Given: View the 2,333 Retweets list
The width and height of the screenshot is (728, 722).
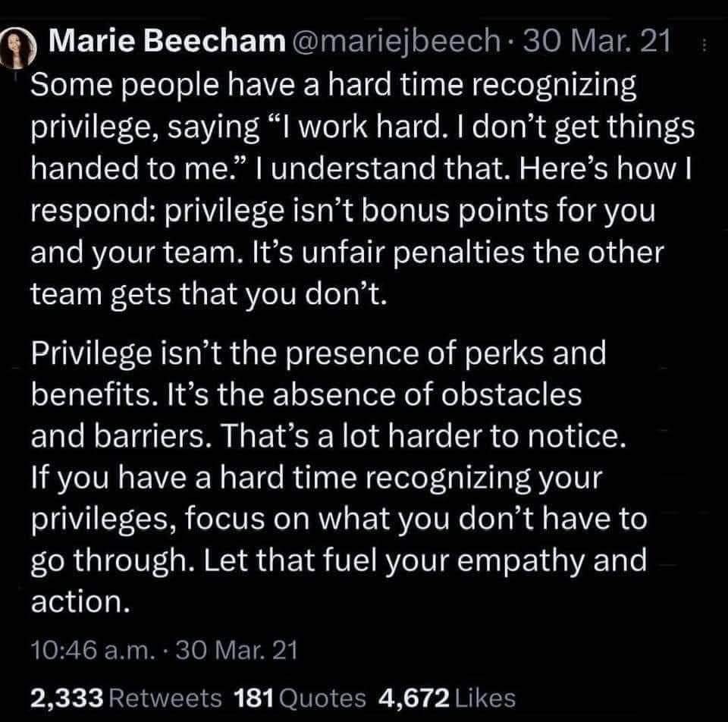Looking at the screenshot, I should pos(126,697).
